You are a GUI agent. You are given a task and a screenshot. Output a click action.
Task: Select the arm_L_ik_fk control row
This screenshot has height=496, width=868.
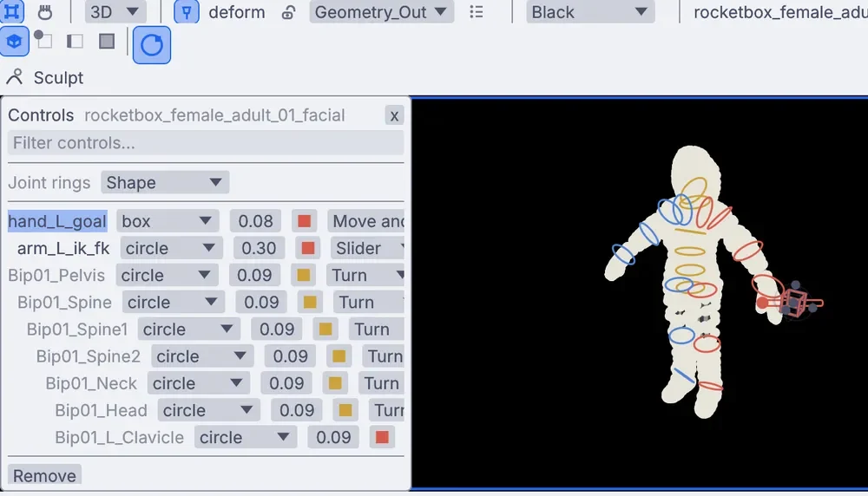[x=63, y=248]
